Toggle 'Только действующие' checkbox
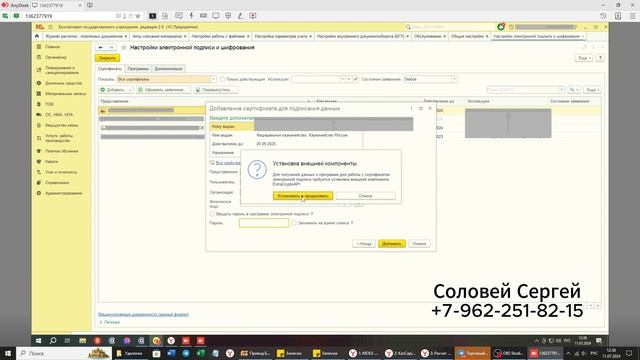The height and width of the screenshot is (360, 640). (222, 79)
